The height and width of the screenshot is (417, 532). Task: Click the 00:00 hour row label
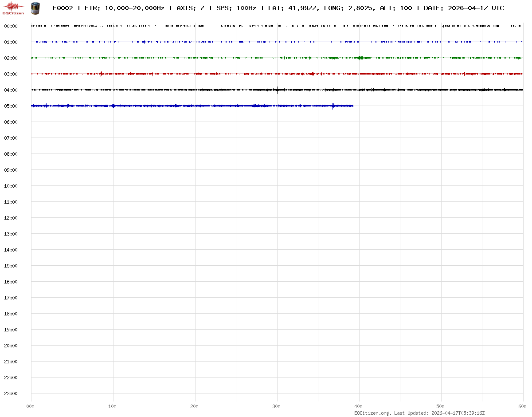[x=11, y=26]
